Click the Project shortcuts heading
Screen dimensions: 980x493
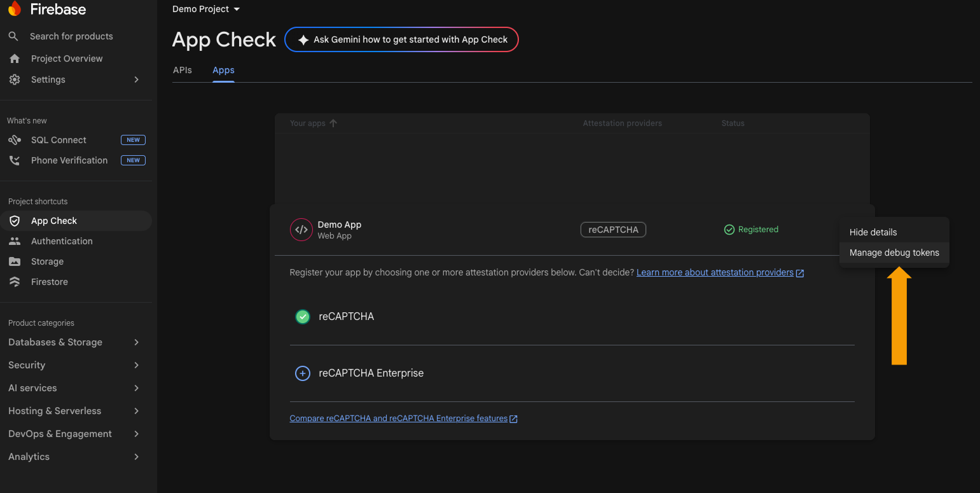[38, 202]
